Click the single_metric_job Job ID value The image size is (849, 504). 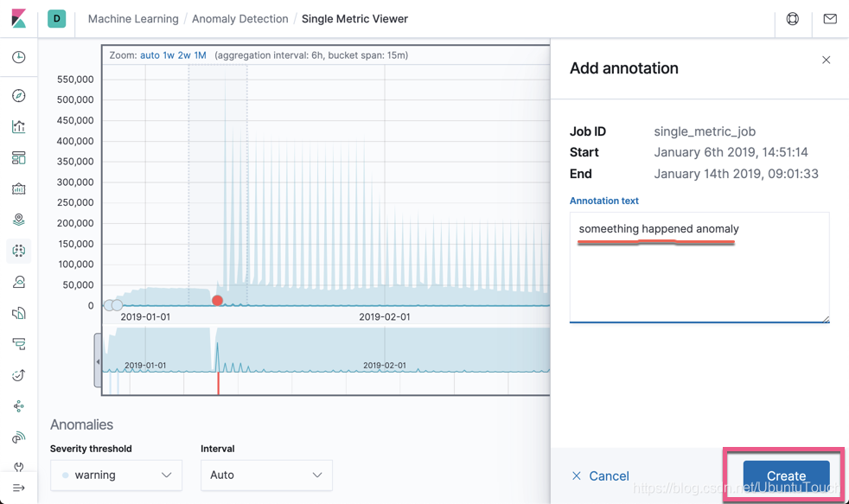click(x=705, y=131)
